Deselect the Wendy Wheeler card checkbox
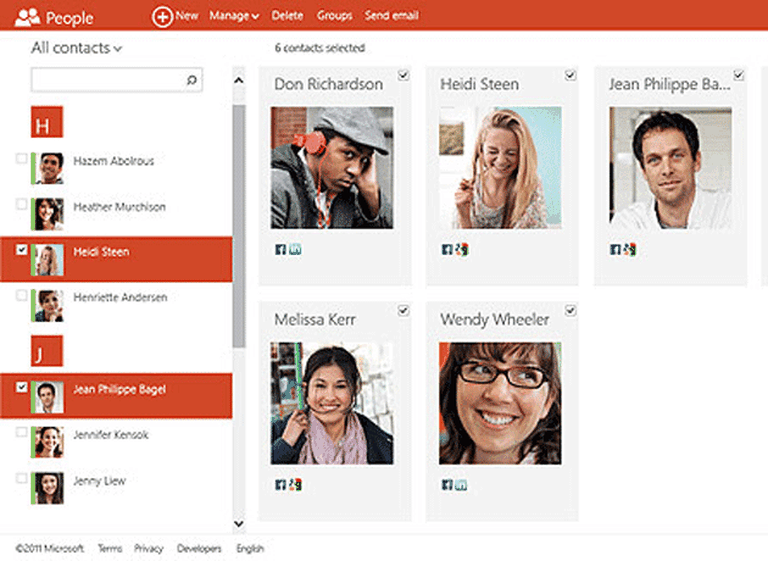Screen dimensions: 768x561 coord(570,311)
